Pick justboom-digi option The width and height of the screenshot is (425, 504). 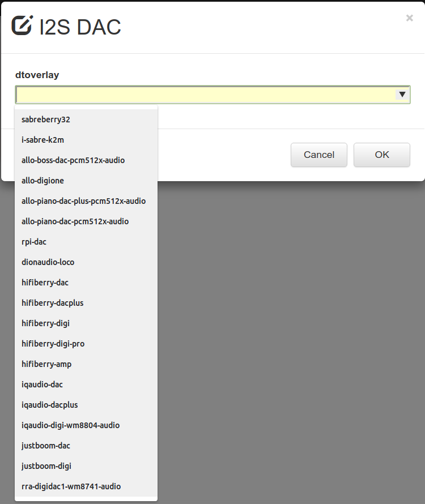[x=86, y=466]
